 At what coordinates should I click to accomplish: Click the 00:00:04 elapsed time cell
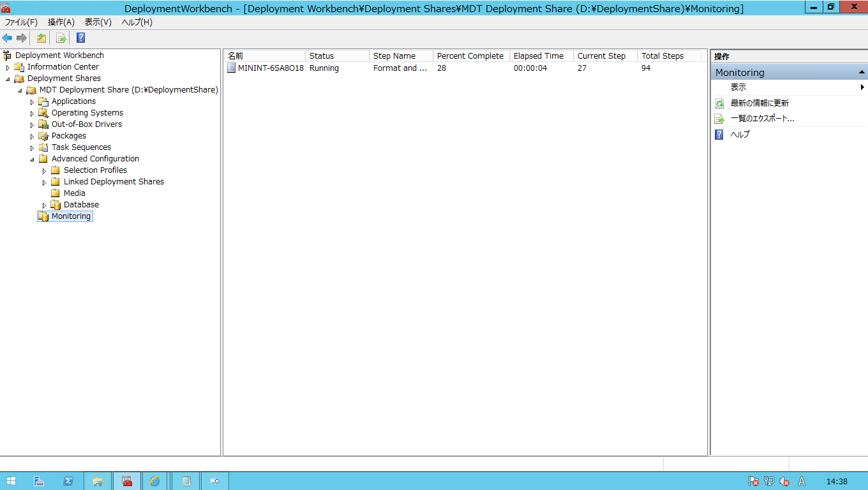click(x=530, y=68)
